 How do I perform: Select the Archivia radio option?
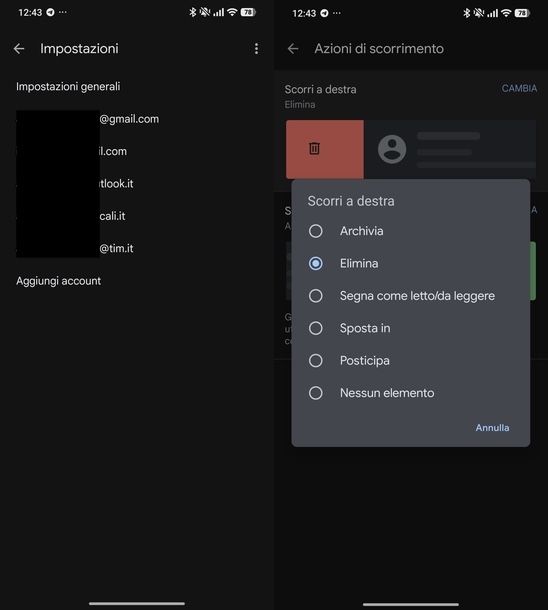pyautogui.click(x=315, y=231)
